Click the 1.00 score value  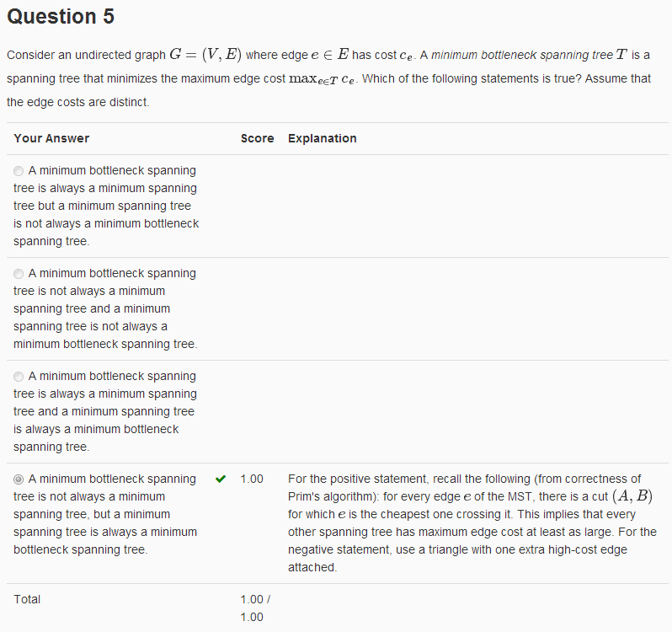tap(252, 479)
